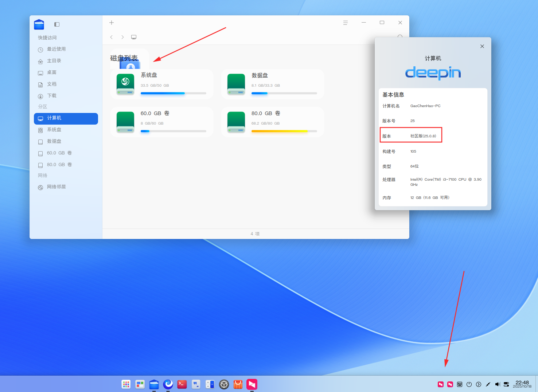538x392 pixels.
Task: Open 文档 documents in the sidebar
Action: [x=66, y=84]
